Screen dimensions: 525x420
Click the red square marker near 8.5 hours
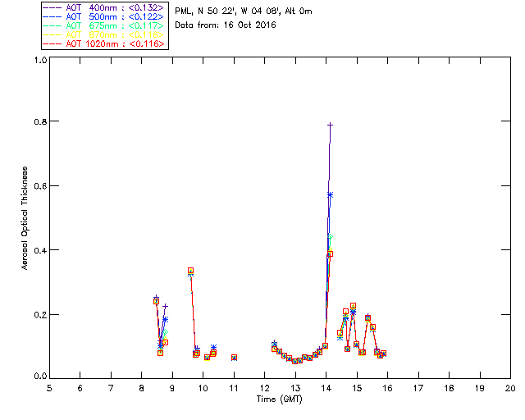click(x=156, y=301)
